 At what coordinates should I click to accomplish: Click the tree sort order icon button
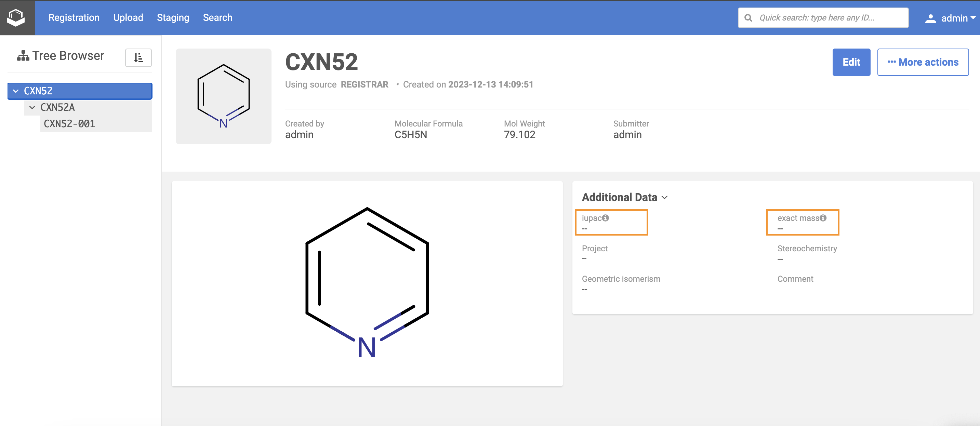[x=138, y=58]
